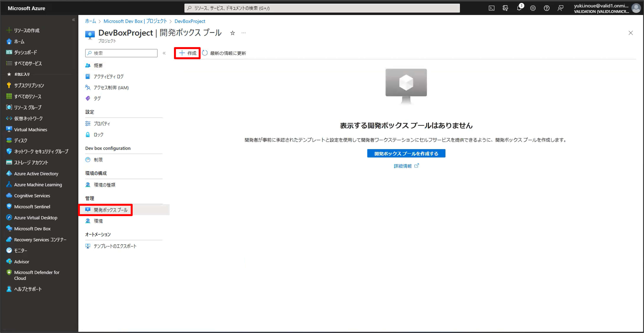The width and height of the screenshot is (644, 333).
Task: Focus the global resource search box
Action: point(322,8)
